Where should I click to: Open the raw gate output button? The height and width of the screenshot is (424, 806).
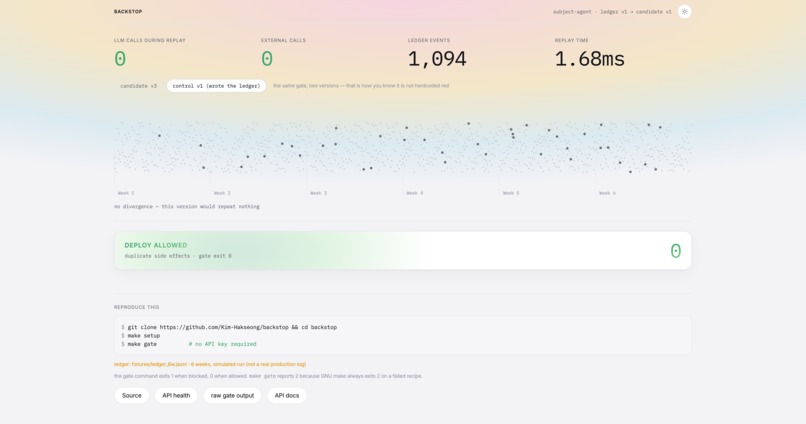coord(232,395)
